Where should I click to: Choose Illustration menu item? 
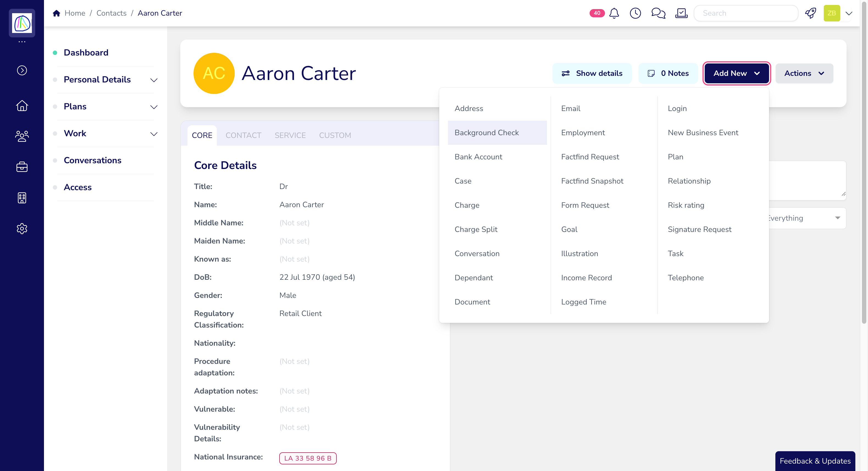(604, 254)
